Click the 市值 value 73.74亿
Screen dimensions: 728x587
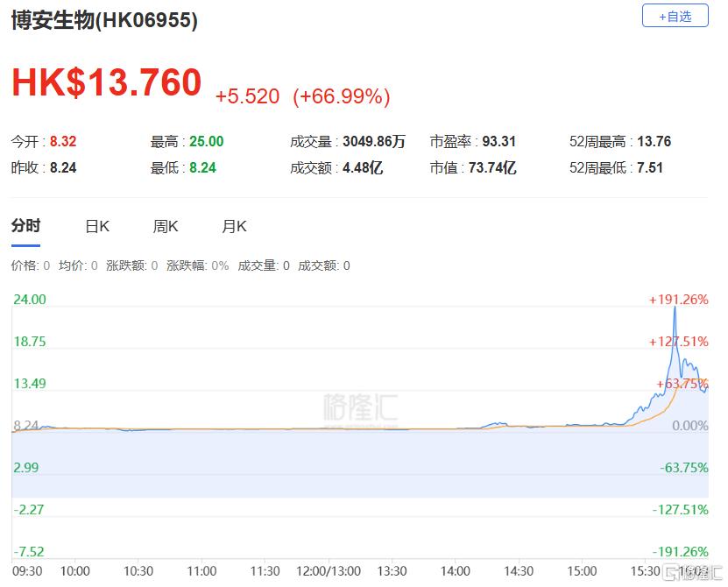pos(492,167)
